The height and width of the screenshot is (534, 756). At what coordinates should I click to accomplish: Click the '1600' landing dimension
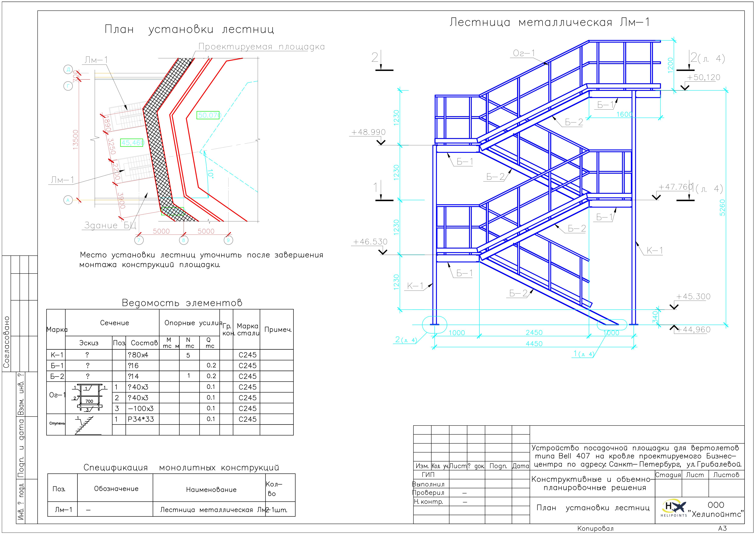(x=625, y=114)
